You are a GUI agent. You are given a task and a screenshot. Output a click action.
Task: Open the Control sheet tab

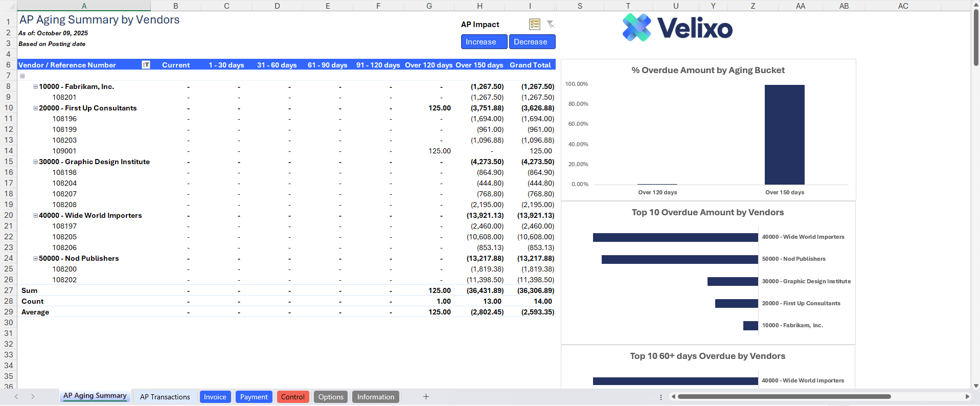293,397
